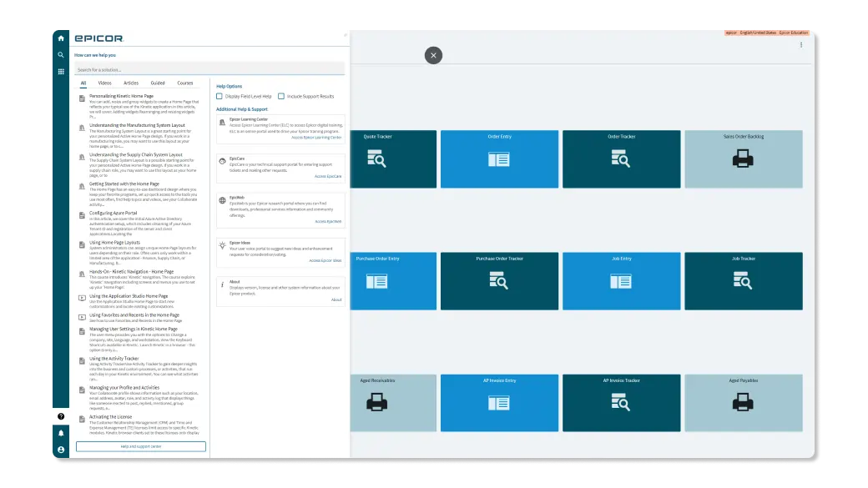The width and height of the screenshot is (868, 488).
Task: Open the Purchase Order Tracker tile icon
Action: tap(499, 281)
